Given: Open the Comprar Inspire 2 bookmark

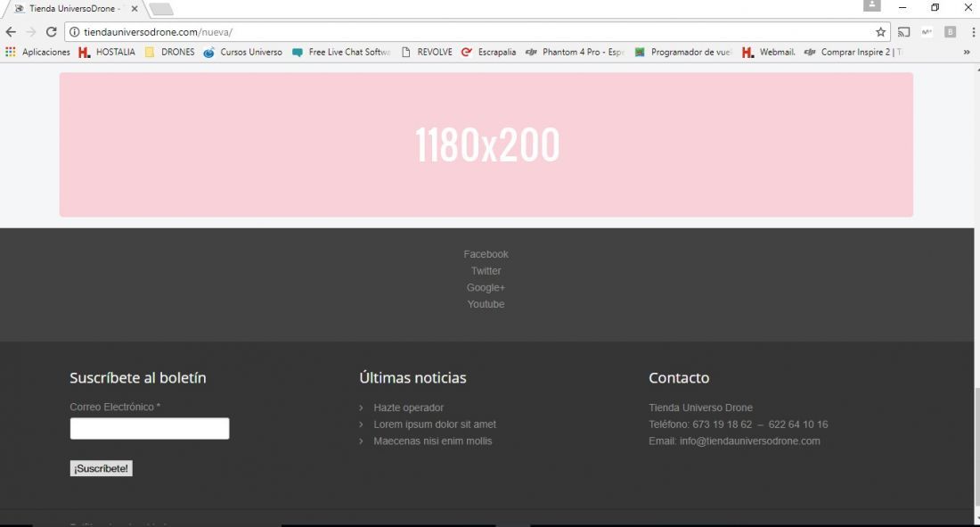Looking at the screenshot, I should pyautogui.click(x=853, y=52).
